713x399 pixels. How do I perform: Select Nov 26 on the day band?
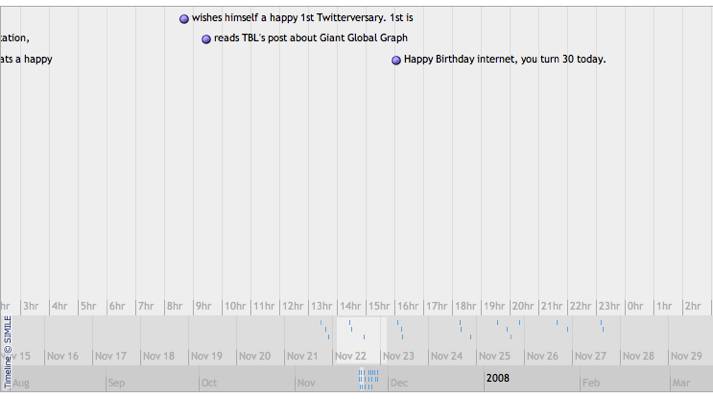(x=542, y=356)
